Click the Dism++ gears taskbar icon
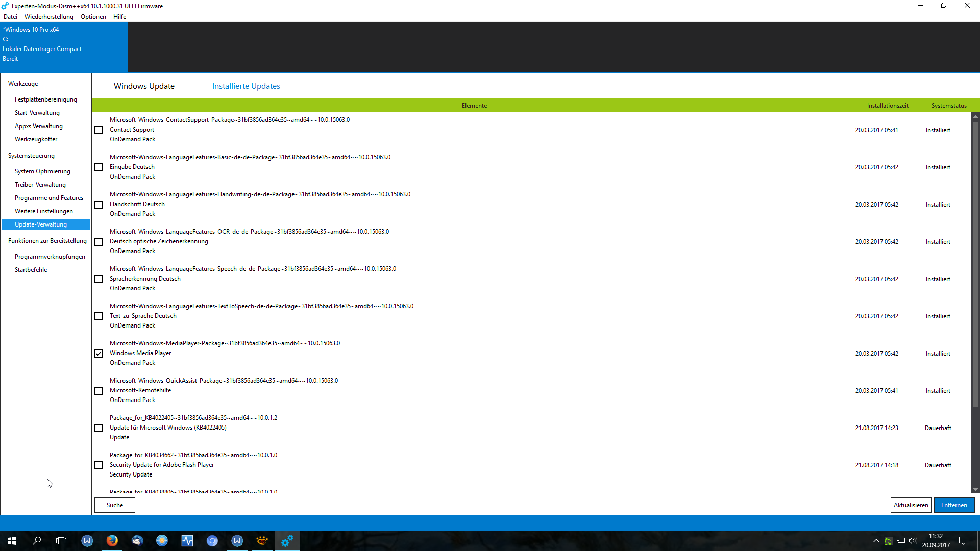The height and width of the screenshot is (551, 980). (x=287, y=541)
